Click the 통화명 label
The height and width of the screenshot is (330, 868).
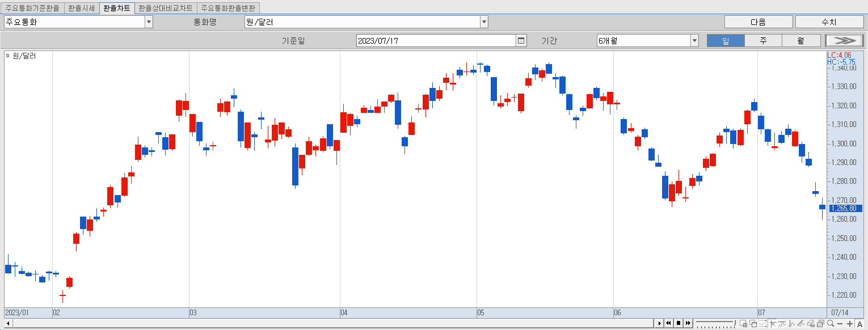tap(205, 22)
